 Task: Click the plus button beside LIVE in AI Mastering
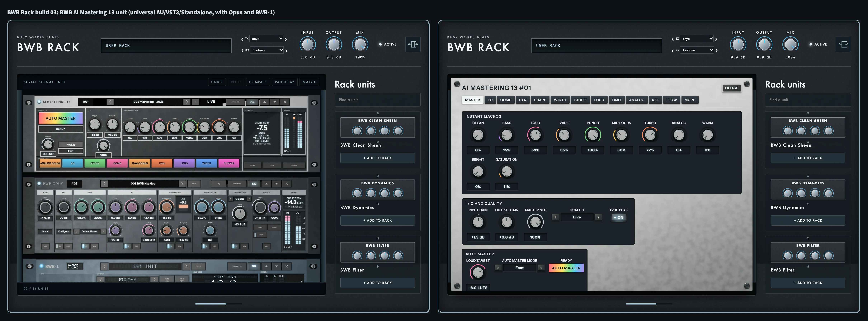pos(195,102)
